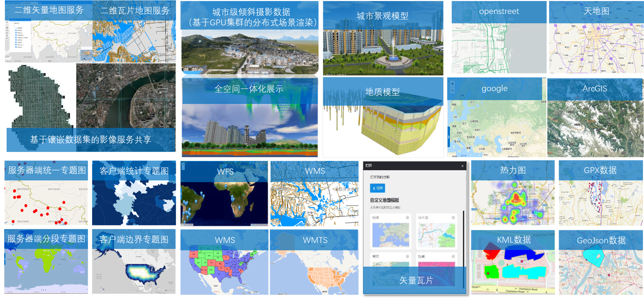Open the 客户端边界专题图 tile
Viewport: 644px width, 299px height.
coord(134,262)
